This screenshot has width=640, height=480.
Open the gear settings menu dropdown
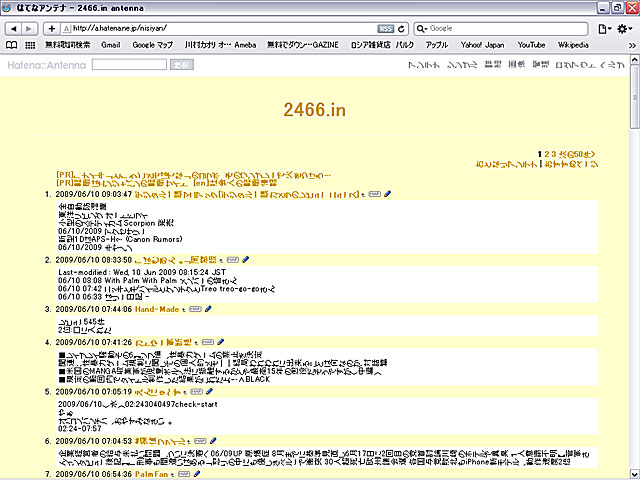(x=625, y=28)
